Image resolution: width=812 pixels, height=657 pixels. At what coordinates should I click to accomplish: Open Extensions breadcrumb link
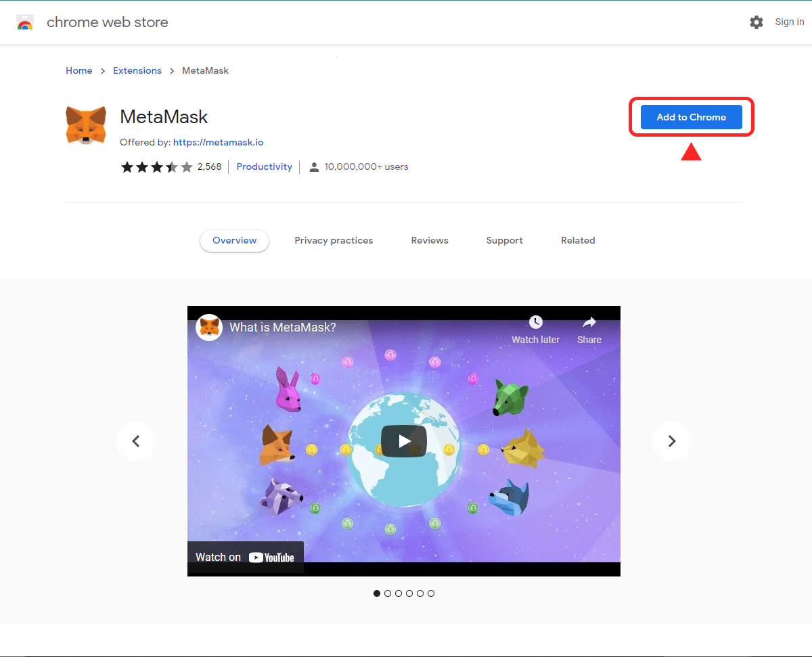pyautogui.click(x=137, y=71)
